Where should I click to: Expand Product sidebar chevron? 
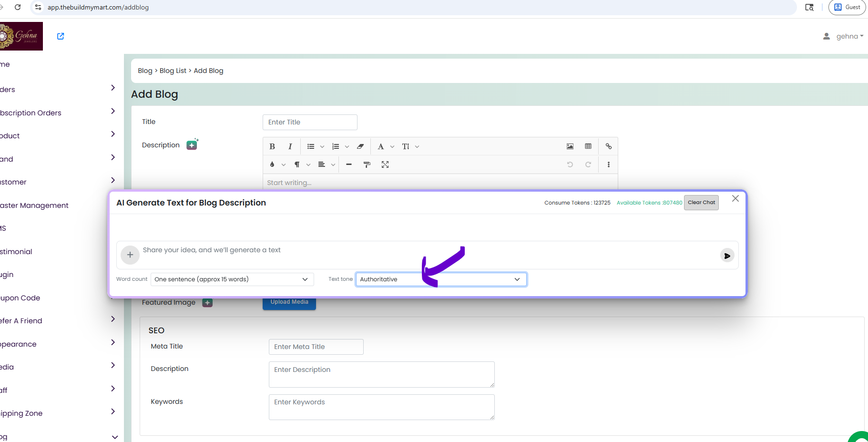coord(113,134)
